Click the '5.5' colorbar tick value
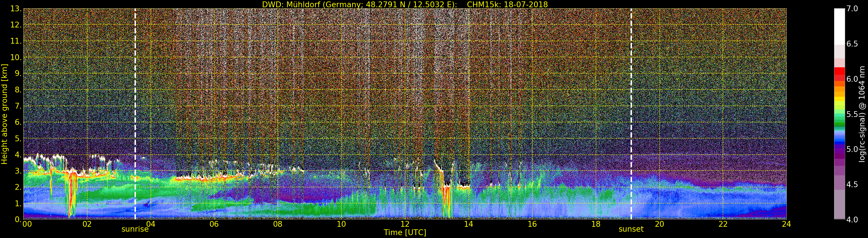This screenshot has height=238, width=868. tap(852, 114)
